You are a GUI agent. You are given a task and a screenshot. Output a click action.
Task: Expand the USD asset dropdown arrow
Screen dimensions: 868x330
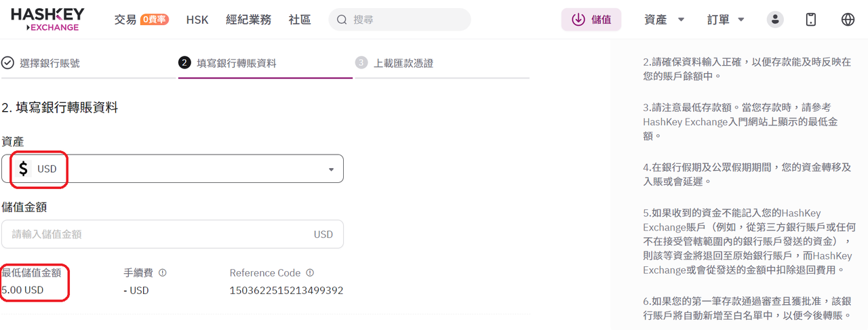(331, 169)
